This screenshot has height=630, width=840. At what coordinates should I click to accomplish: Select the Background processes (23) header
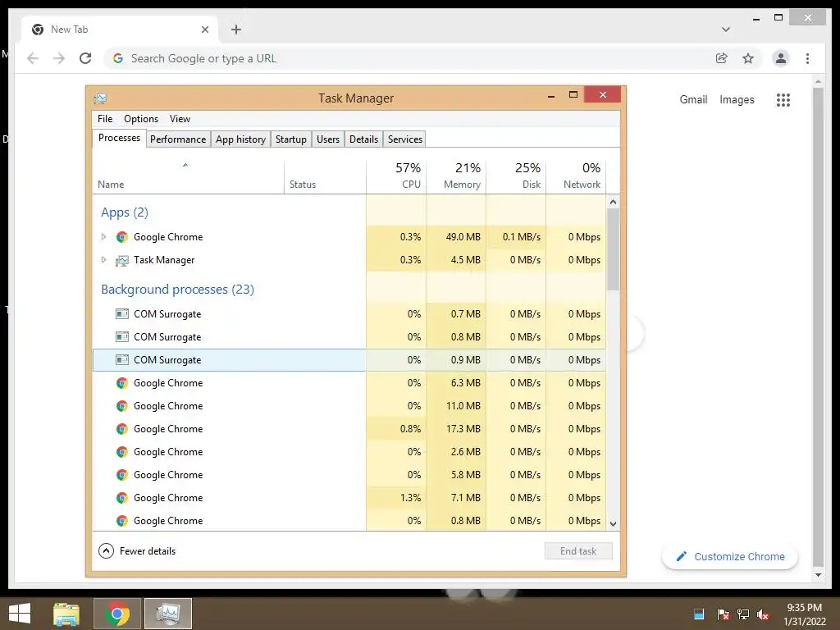point(177,290)
